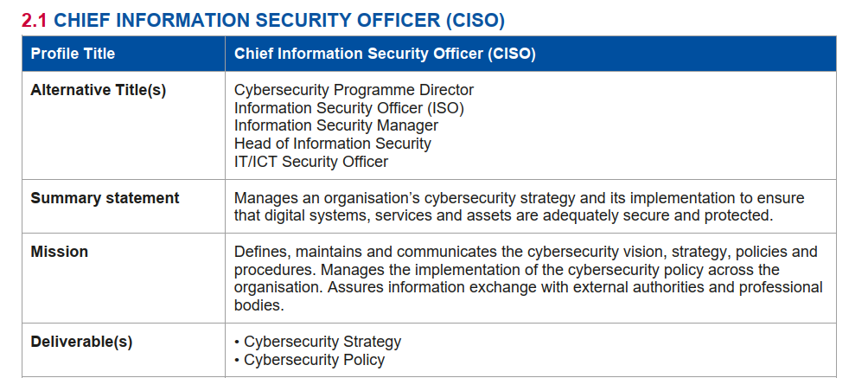Screen dimensions: 868x378
Task: Select the Deliverable(s) row label
Action: pyautogui.click(x=81, y=342)
